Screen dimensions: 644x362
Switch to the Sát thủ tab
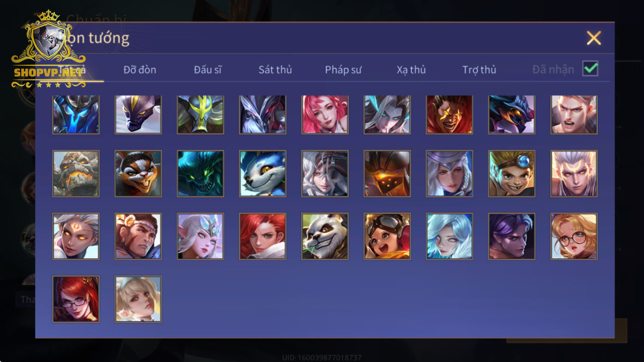click(275, 70)
